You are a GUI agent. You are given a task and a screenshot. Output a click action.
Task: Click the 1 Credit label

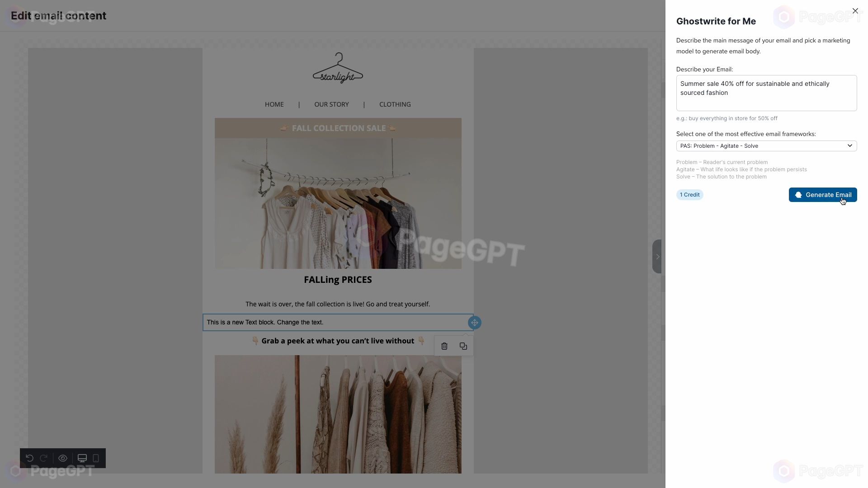point(690,195)
